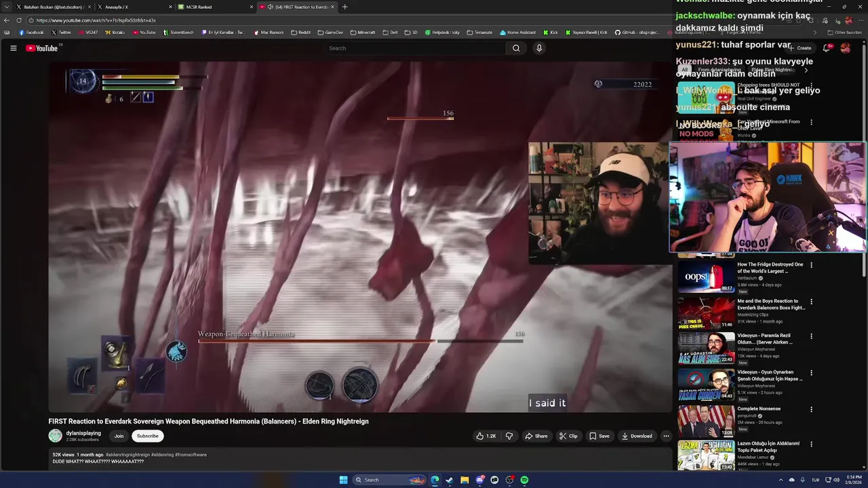The image size is (868, 488).
Task: Open Me and the Boys Reaction video
Action: 771,304
